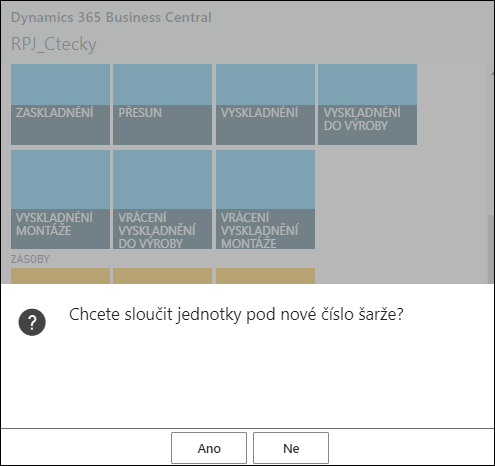Select the VYSKLADNĚNÍ MONTÁŽE tile

coord(60,199)
